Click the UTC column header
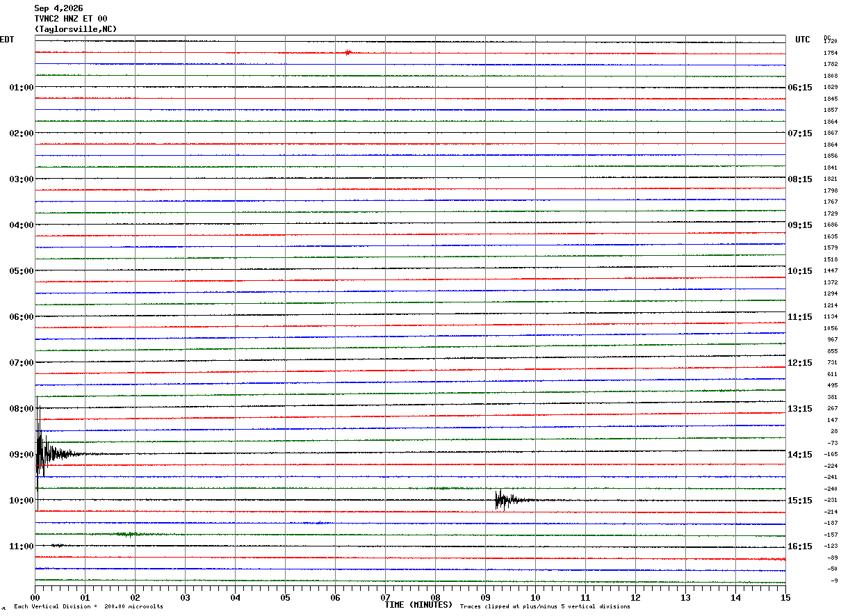This screenshot has height=616, width=841. [x=803, y=40]
